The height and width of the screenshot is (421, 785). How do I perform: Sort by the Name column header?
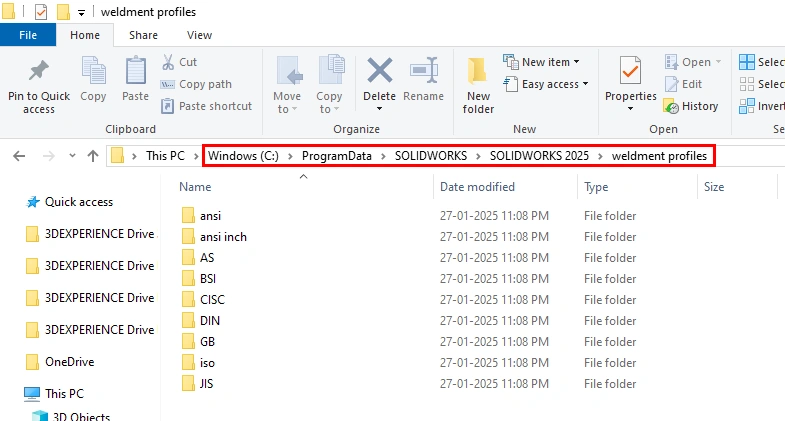click(x=195, y=187)
